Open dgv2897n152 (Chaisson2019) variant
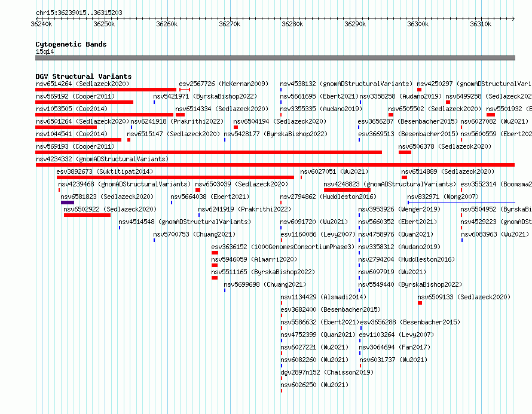The image size is (532, 414). pyautogui.click(x=327, y=372)
